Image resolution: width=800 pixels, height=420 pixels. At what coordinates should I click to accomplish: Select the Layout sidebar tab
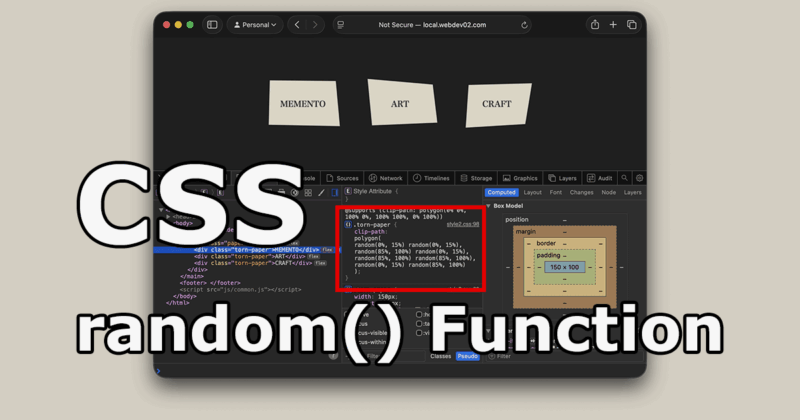coord(533,192)
